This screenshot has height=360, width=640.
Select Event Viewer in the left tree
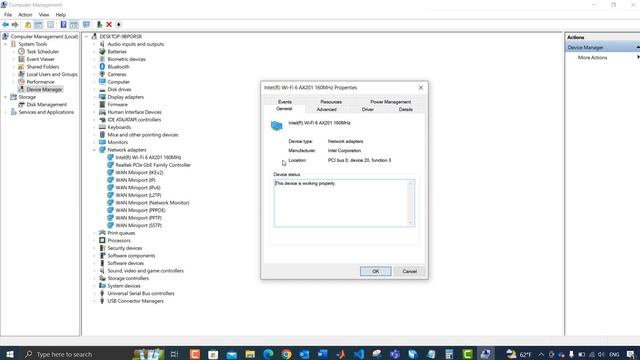(40, 59)
